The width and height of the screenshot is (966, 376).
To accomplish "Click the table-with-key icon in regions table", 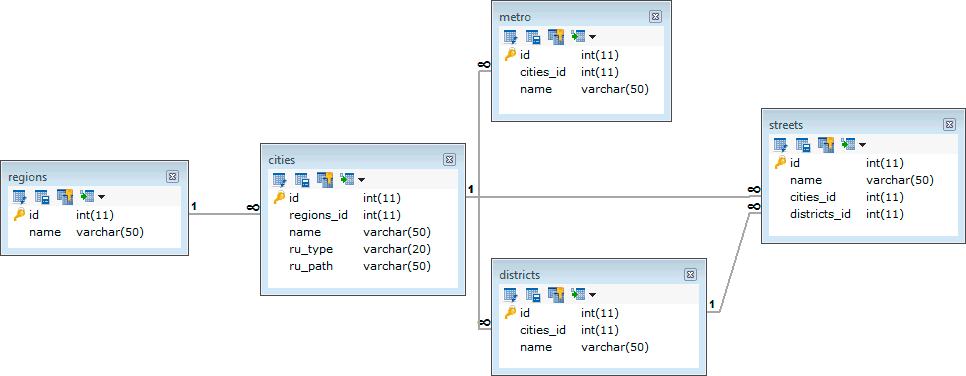I will [65, 197].
